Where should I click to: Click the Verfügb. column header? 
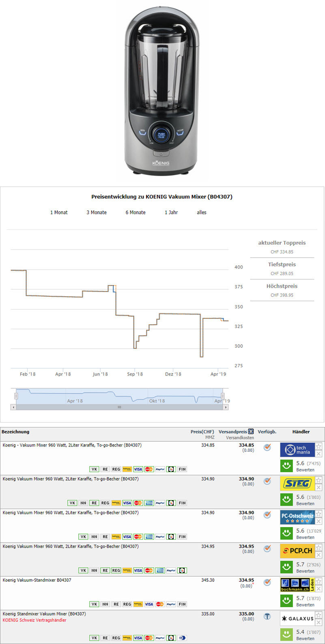tap(267, 432)
